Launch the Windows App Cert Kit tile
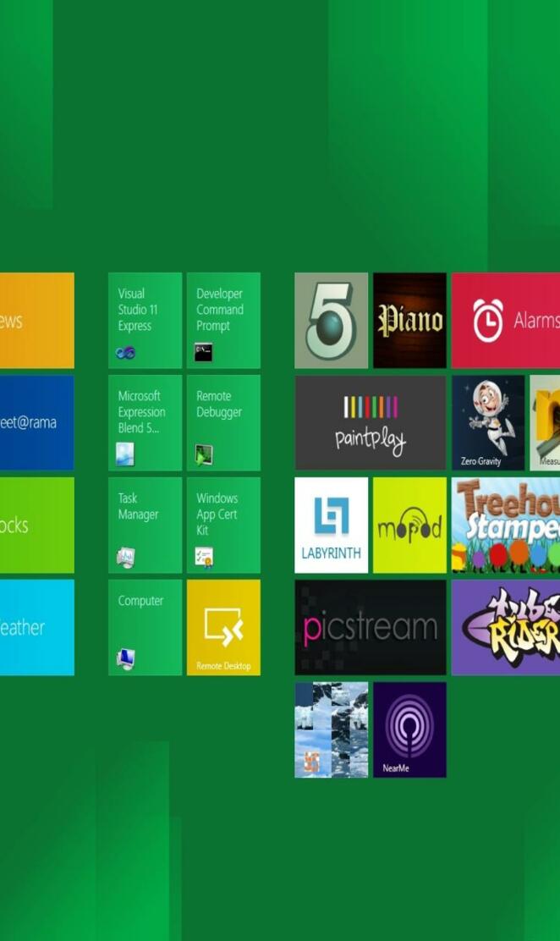Image resolution: width=560 pixels, height=941 pixels. [x=223, y=526]
